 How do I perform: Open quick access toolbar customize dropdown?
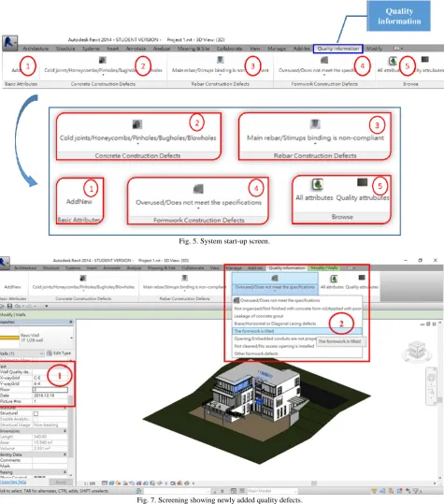click(x=47, y=306)
